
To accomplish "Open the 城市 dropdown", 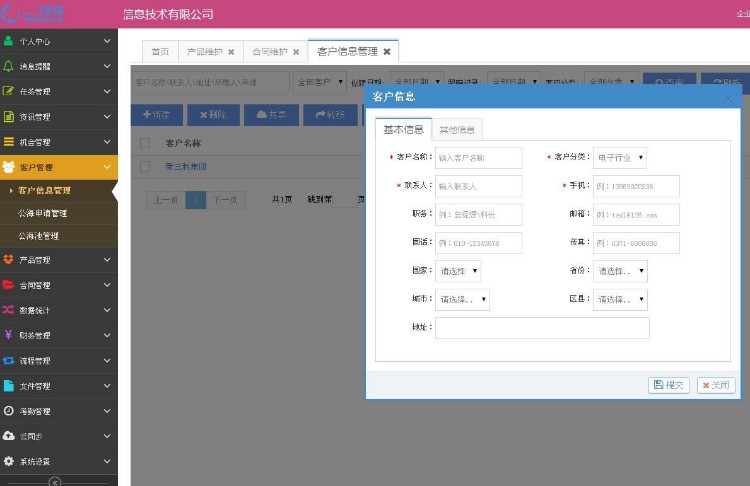I will (x=463, y=299).
